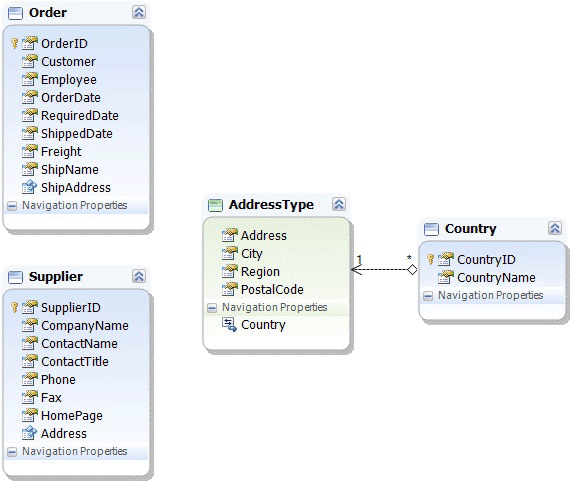Image resolution: width=572 pixels, height=482 pixels.
Task: Click the property icon next to ContactTitle
Action: tap(30, 361)
